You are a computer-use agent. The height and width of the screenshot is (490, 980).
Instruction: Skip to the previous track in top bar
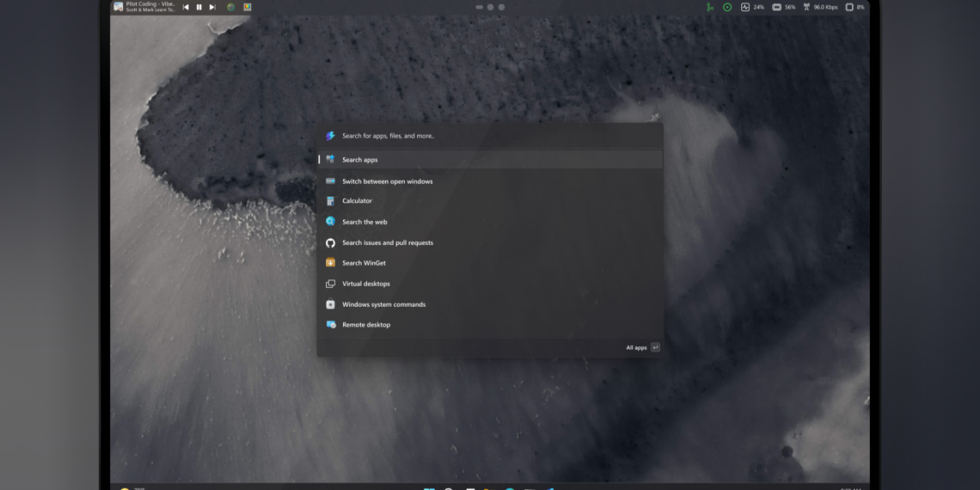click(x=186, y=7)
